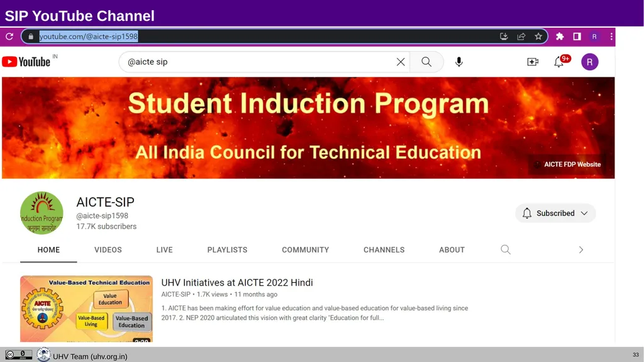644x362 pixels.
Task: Click the install app icon in address bar
Action: click(504, 37)
